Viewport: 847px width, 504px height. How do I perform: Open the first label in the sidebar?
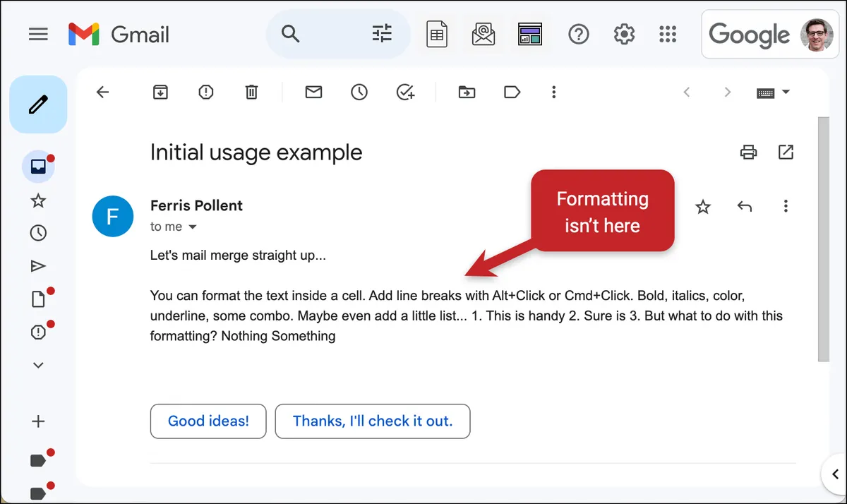coord(38,460)
